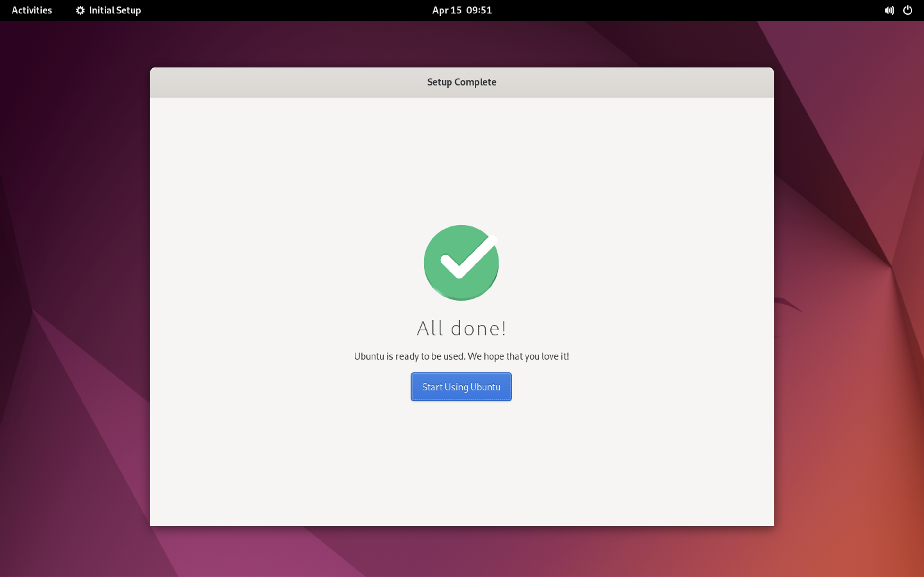Click top bar space between clock and volume

tap(687, 10)
